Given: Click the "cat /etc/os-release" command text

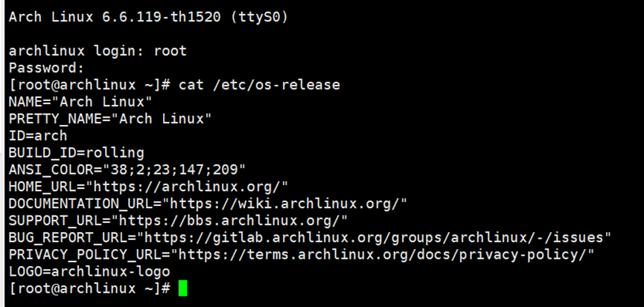Looking at the screenshot, I should point(259,85).
